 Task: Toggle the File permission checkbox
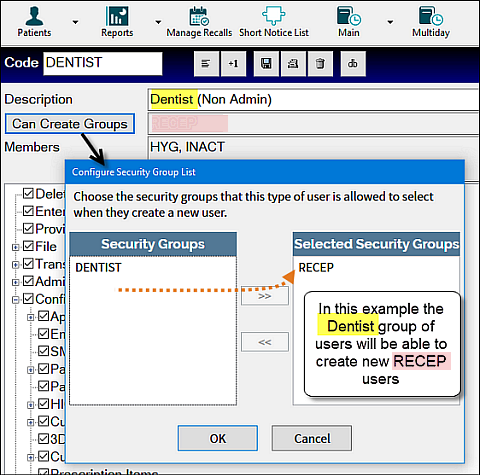(x=28, y=246)
